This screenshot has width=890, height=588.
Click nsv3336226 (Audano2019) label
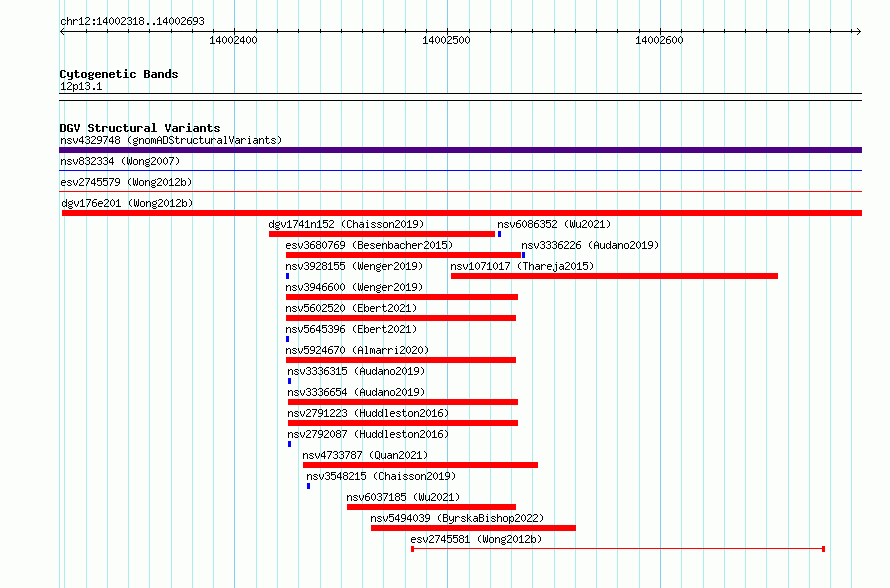point(590,245)
